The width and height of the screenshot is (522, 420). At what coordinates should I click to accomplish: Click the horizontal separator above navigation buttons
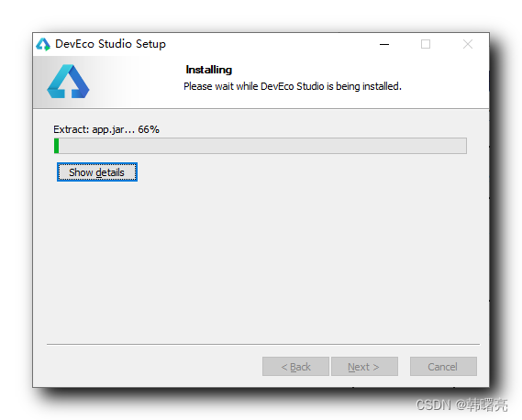point(263,344)
